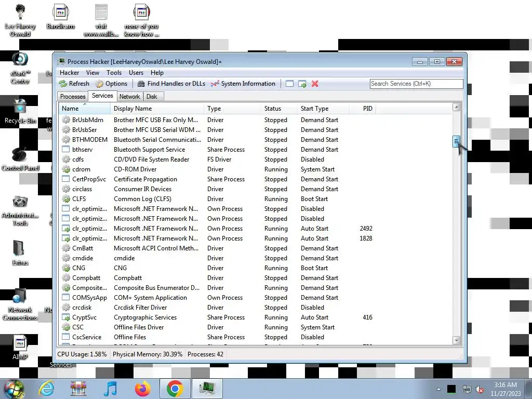Select 'Composite Bus Enumerator D...' entry
This screenshot has width=532, height=399.
[156, 288]
